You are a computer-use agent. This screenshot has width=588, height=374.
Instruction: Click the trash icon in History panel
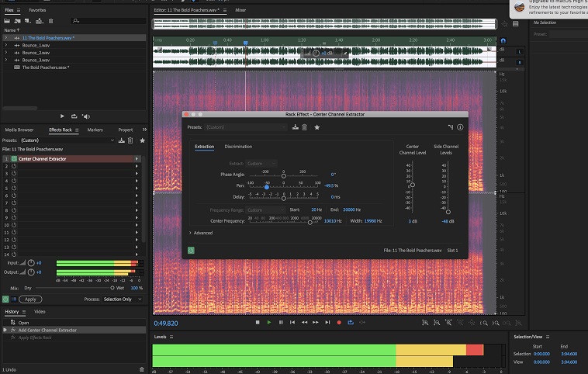141,369
